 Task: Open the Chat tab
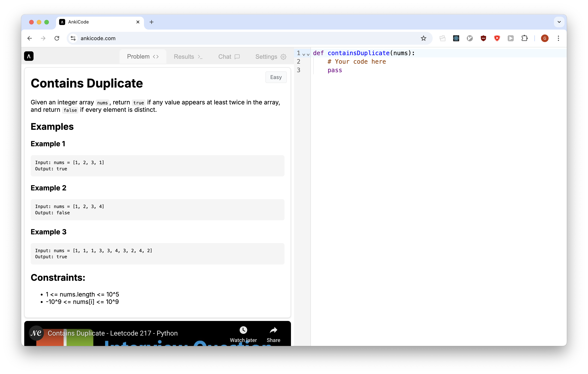point(229,57)
